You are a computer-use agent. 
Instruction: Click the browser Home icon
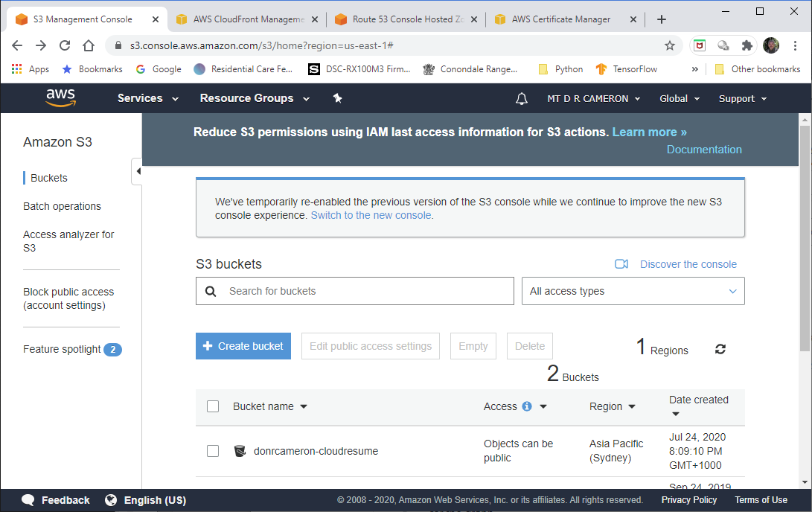point(89,45)
